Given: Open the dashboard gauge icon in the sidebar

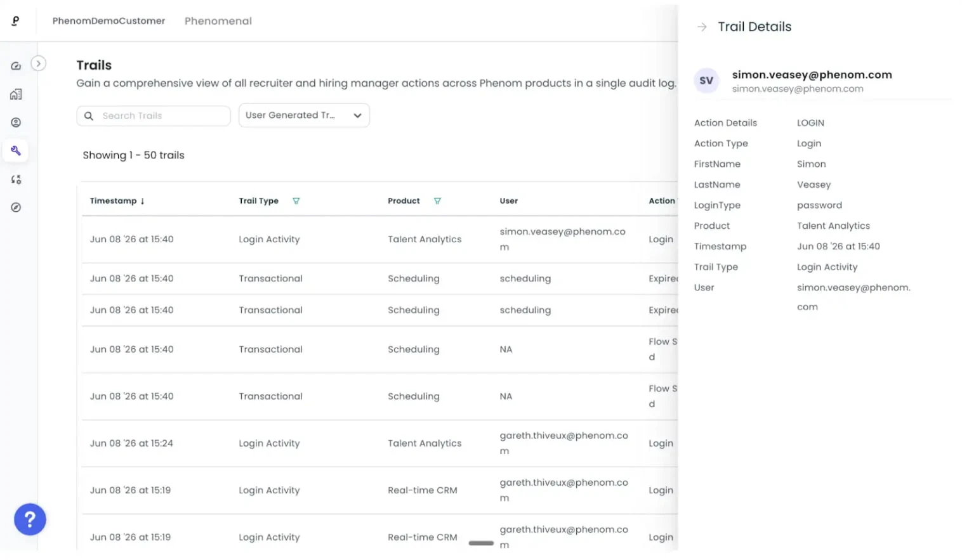Looking at the screenshot, I should click(16, 66).
